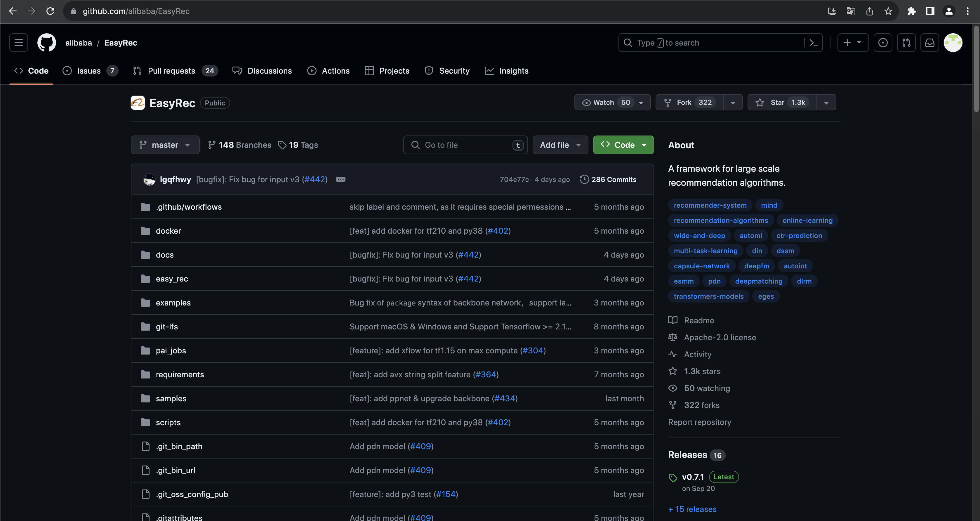980x521 pixels.
Task: Click the lgqfhwy author avatar
Action: click(149, 179)
